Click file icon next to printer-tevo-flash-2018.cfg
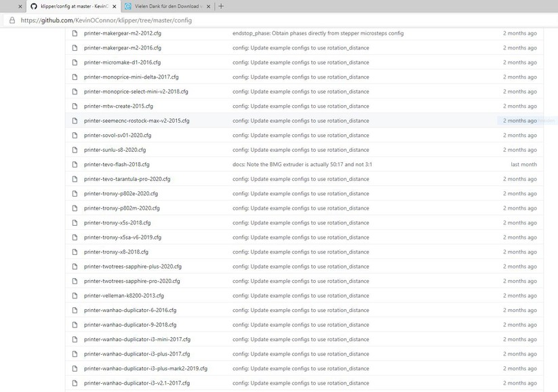 pyautogui.click(x=75, y=164)
